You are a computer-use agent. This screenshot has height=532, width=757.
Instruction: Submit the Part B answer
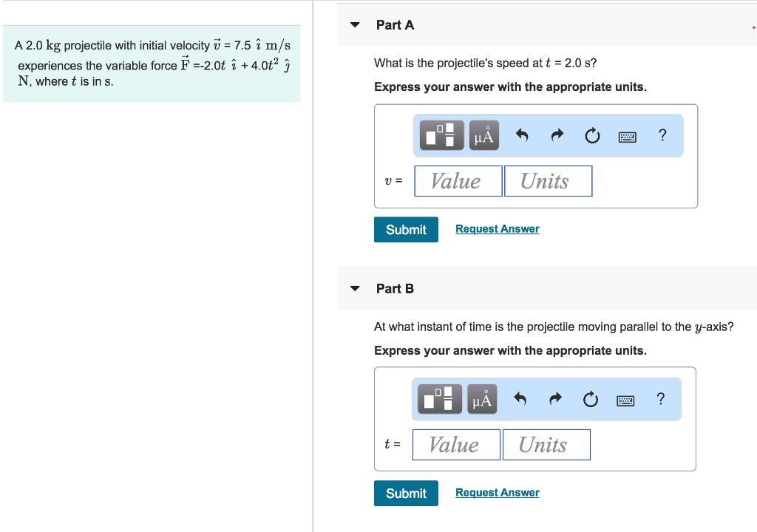coord(405,493)
